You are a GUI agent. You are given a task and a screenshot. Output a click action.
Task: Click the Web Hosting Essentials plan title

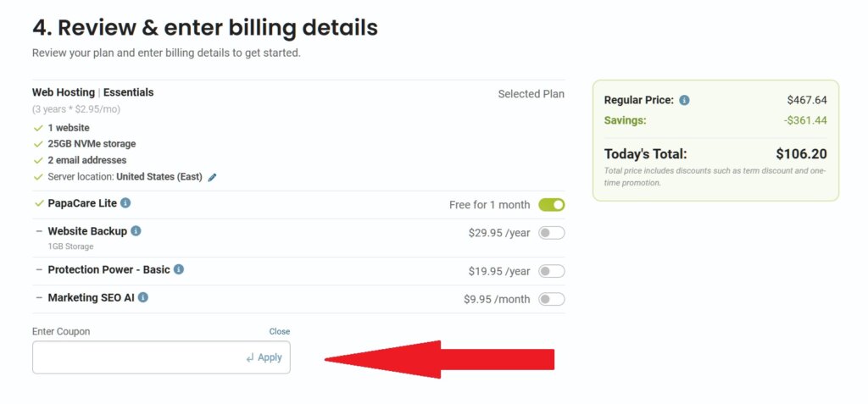[x=93, y=92]
